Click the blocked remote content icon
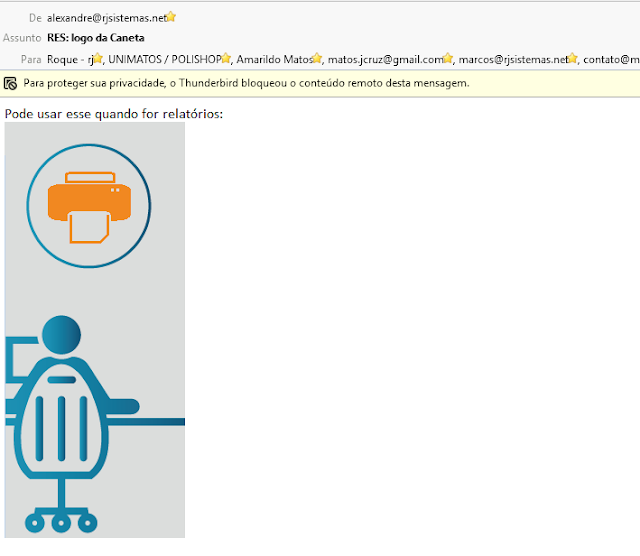The width and height of the screenshot is (640, 556). tap(10, 83)
